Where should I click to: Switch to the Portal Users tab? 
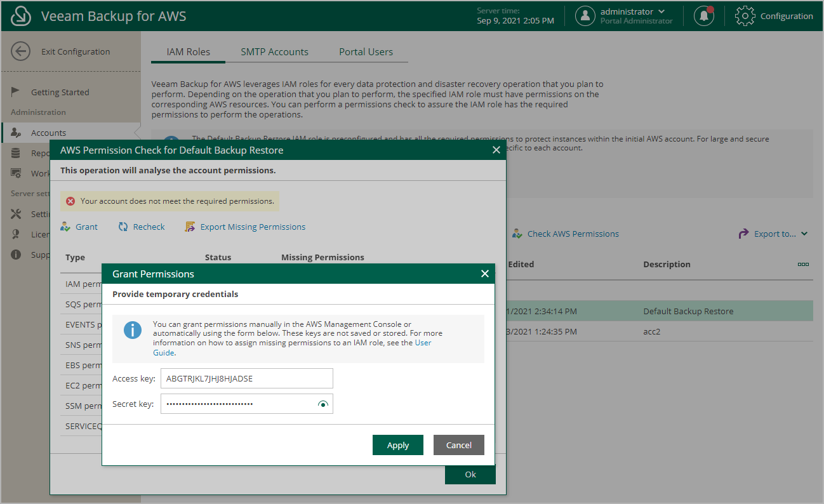click(366, 52)
